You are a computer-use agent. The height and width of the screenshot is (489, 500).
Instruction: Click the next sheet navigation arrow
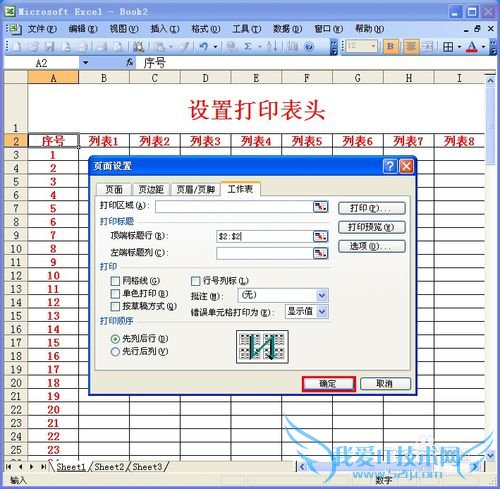[32, 467]
